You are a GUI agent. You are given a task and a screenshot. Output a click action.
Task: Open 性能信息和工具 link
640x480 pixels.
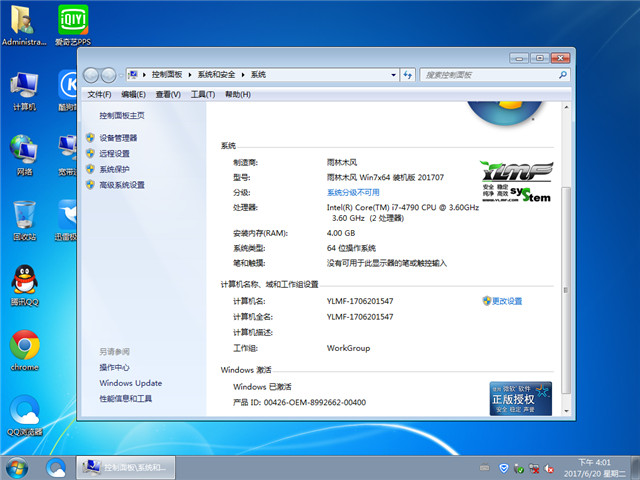(126, 399)
